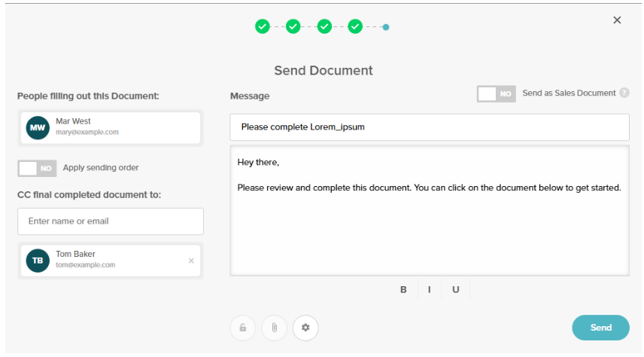The height and width of the screenshot is (357, 644).
Task: Edit the message subject field
Action: [429, 127]
